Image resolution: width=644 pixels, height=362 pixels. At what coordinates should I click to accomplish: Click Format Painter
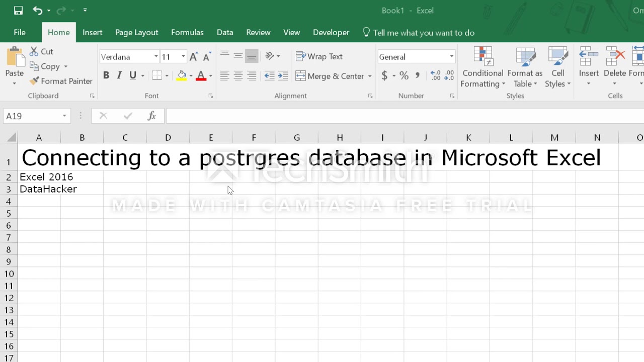(61, 81)
